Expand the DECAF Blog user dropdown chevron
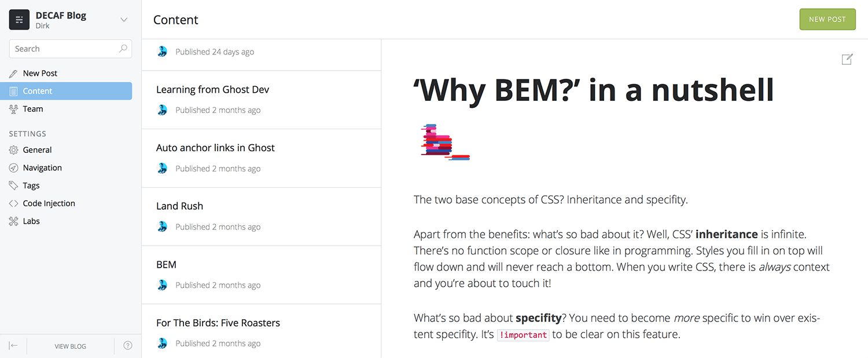The height and width of the screenshot is (358, 868). point(124,20)
